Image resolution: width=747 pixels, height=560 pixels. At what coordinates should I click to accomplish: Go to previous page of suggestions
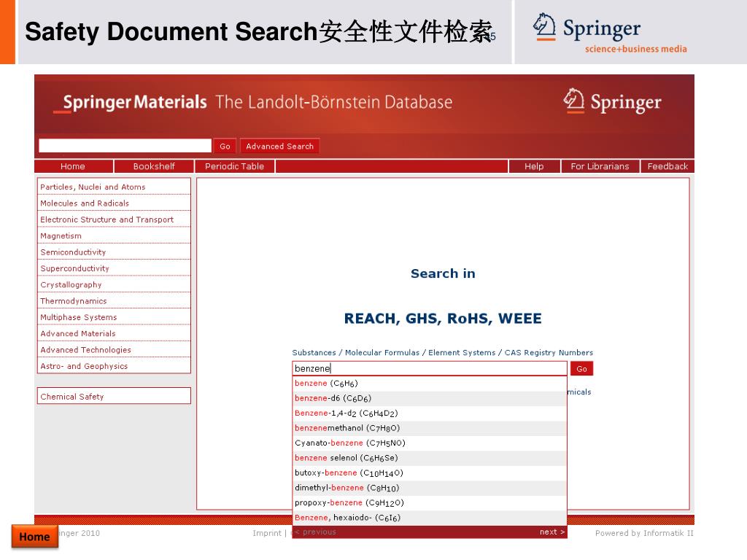point(315,532)
